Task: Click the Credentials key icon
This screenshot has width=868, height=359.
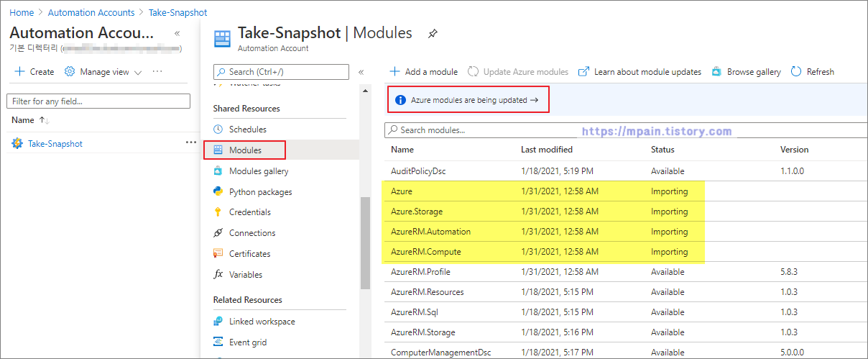Action: pyautogui.click(x=218, y=212)
